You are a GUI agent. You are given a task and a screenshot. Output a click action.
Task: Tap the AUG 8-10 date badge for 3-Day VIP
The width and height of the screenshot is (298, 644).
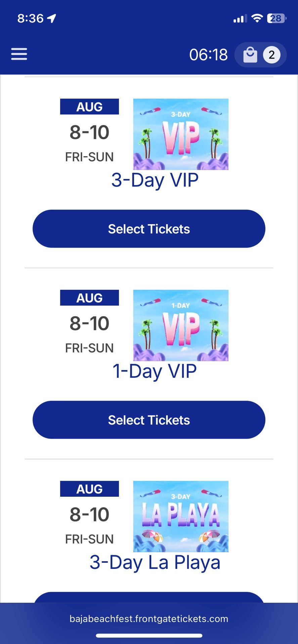coord(89,131)
